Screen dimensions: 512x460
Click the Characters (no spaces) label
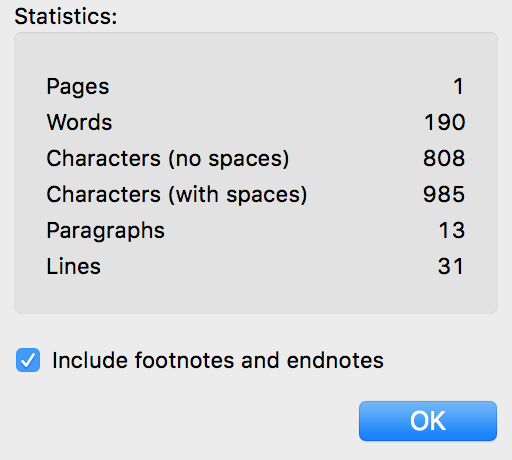point(168,158)
